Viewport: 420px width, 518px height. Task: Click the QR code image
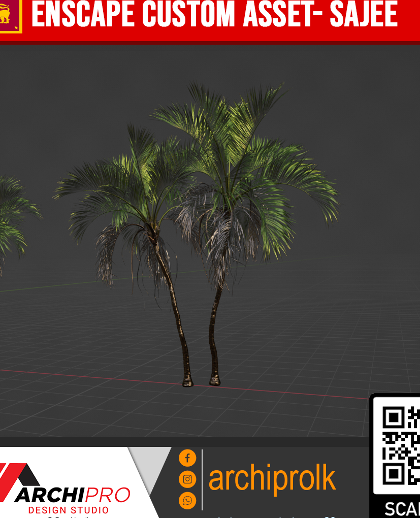click(401, 445)
